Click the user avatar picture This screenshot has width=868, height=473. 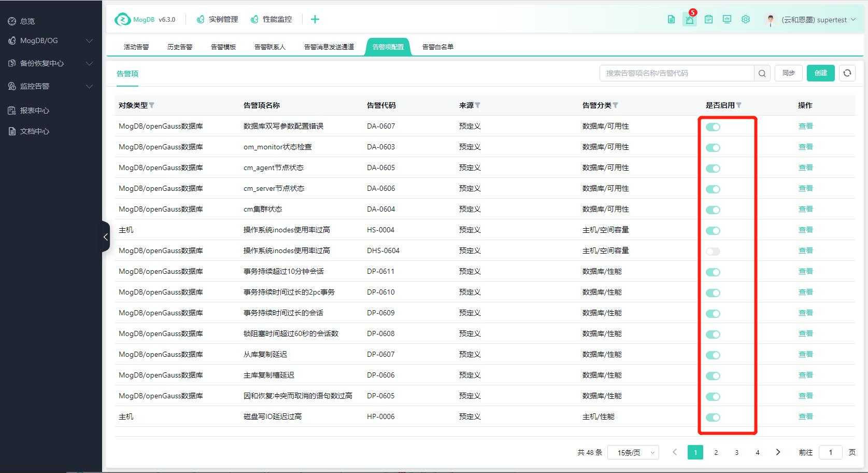[770, 20]
